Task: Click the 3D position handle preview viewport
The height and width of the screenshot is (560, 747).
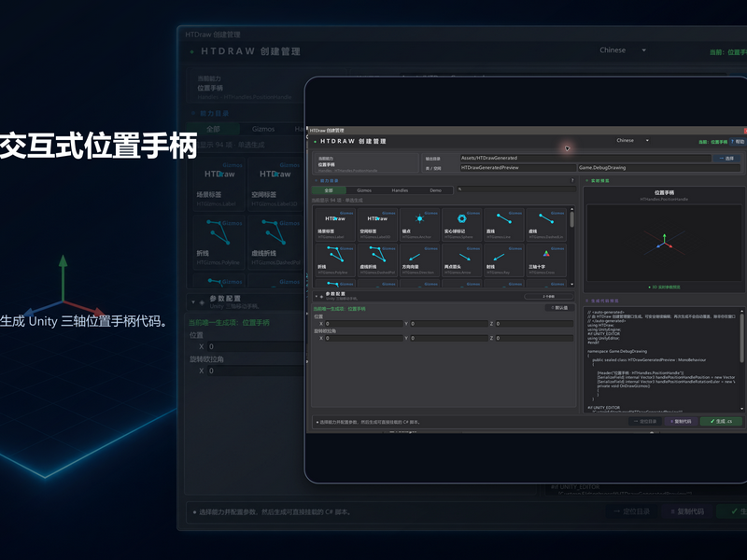Action: coord(664,243)
